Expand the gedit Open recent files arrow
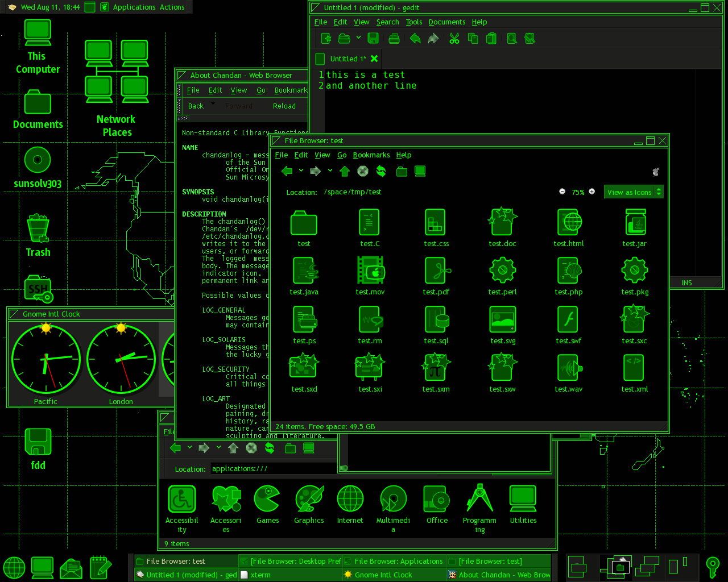Image resolution: width=728 pixels, height=582 pixels. point(358,38)
